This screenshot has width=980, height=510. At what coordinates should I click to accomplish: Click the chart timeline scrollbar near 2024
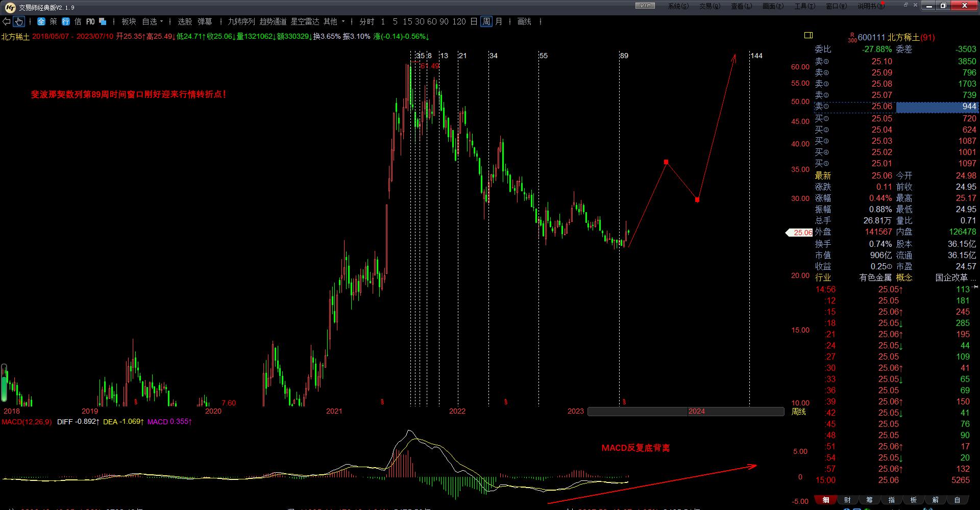click(x=685, y=411)
